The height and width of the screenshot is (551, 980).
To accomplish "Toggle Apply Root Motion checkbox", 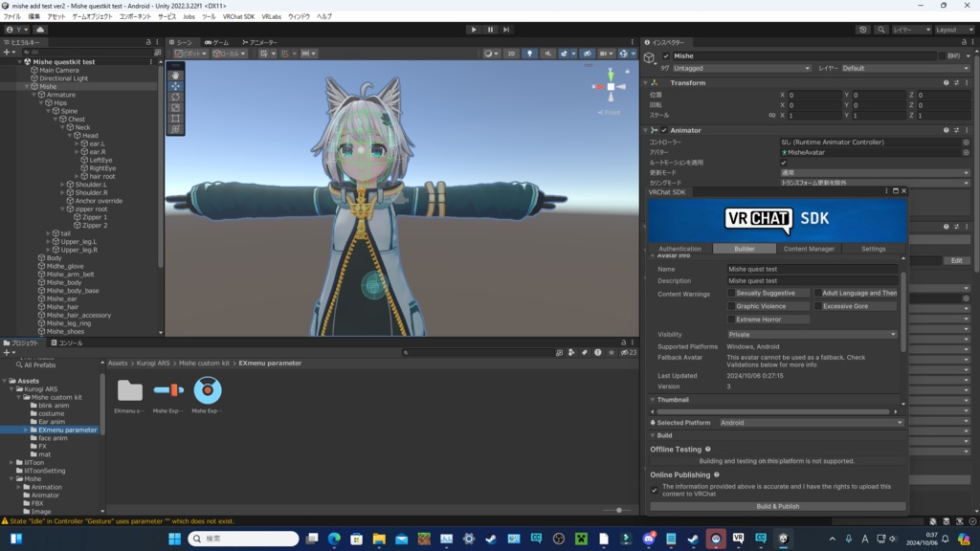I will [x=783, y=163].
